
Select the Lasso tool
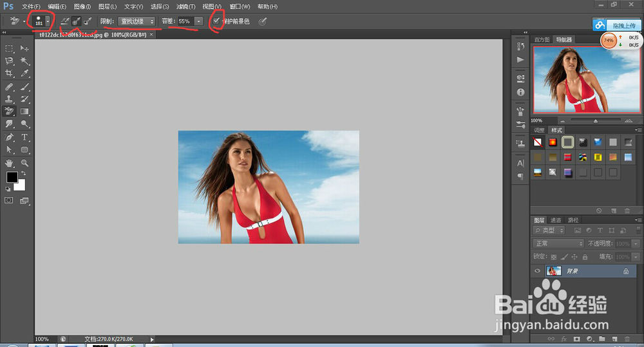[9, 61]
